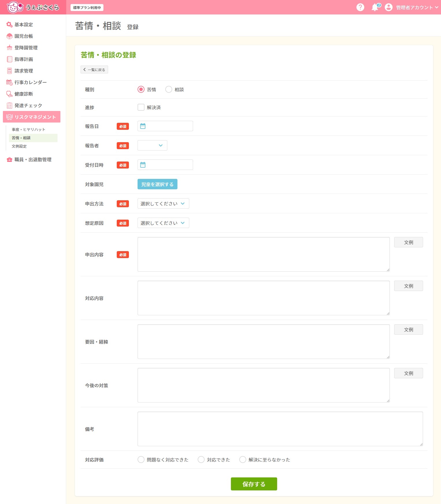The image size is (441, 504).
Task: Click into the 対応内容 text area
Action: (x=264, y=298)
